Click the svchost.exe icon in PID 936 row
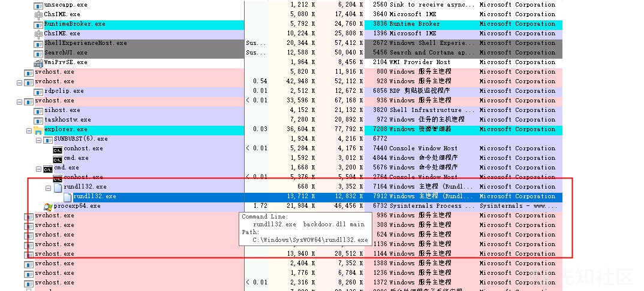Viewport: 644px width, 291px height. (29, 101)
